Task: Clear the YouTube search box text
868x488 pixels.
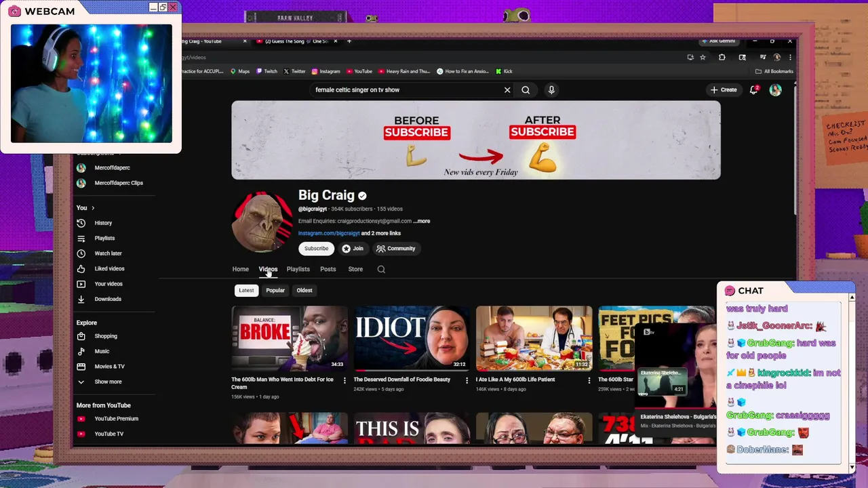Action: point(507,89)
